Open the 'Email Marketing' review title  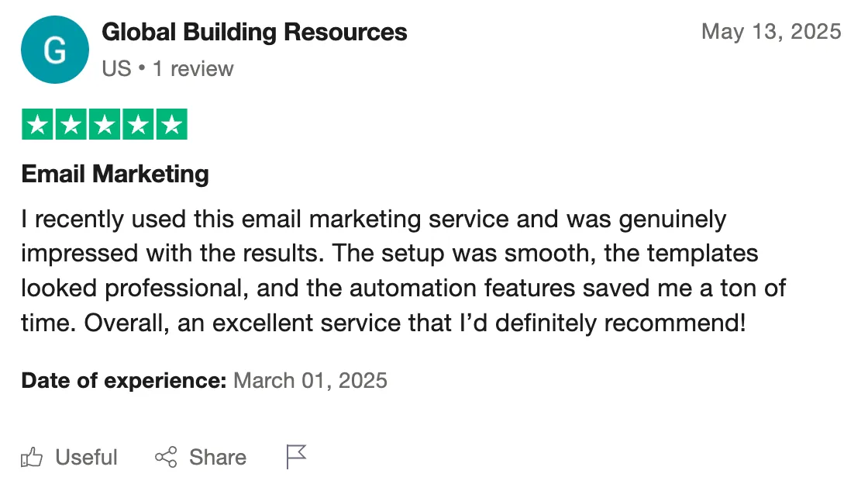click(115, 174)
